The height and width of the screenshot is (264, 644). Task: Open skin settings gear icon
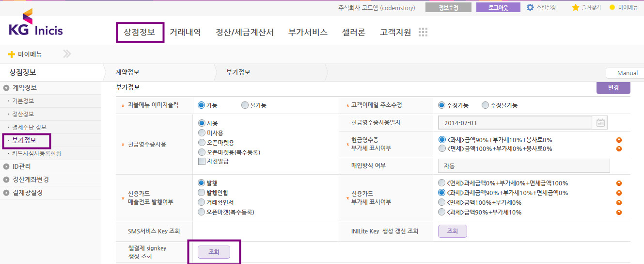click(530, 7)
